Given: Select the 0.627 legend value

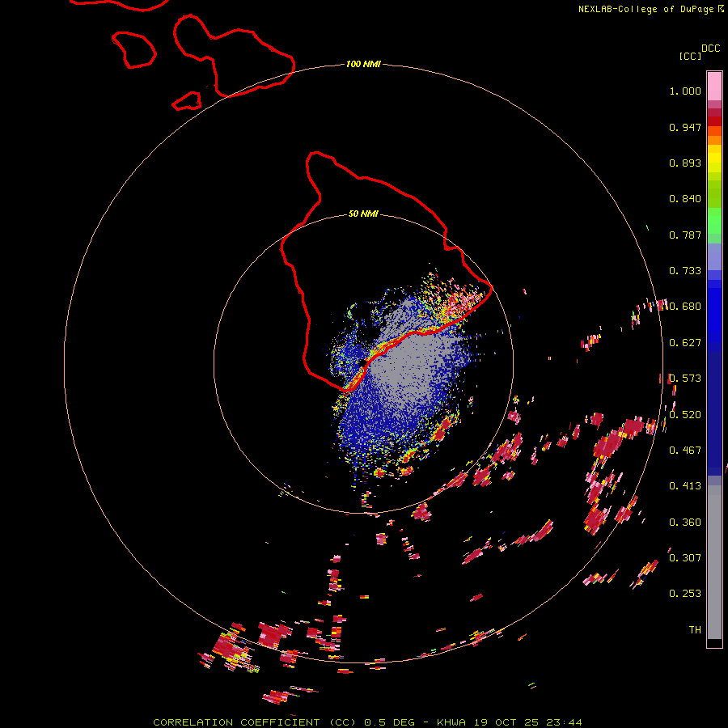Looking at the screenshot, I should coord(685,343).
